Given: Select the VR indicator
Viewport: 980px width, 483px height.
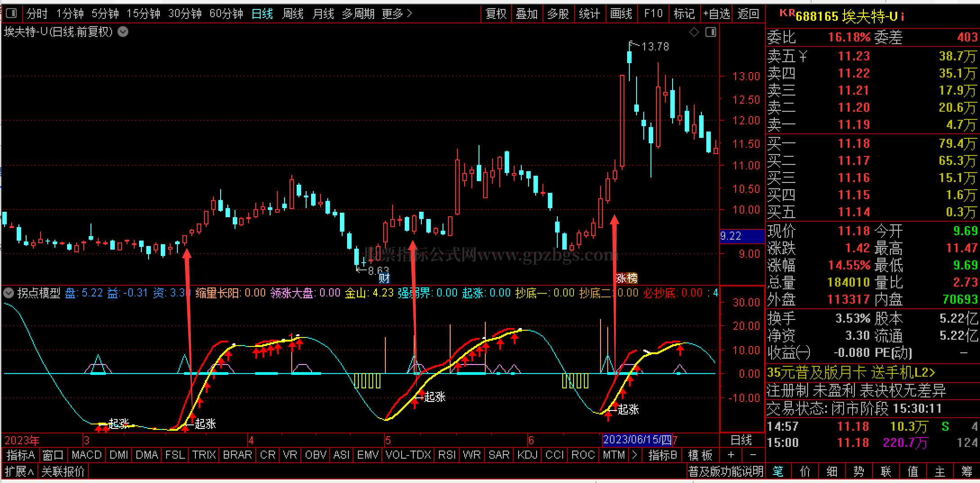Looking at the screenshot, I should click(290, 455).
